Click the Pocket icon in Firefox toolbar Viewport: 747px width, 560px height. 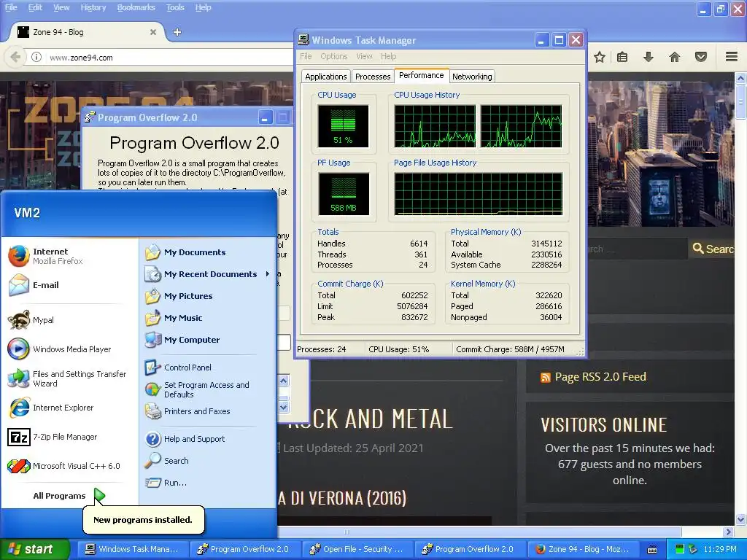click(x=701, y=57)
